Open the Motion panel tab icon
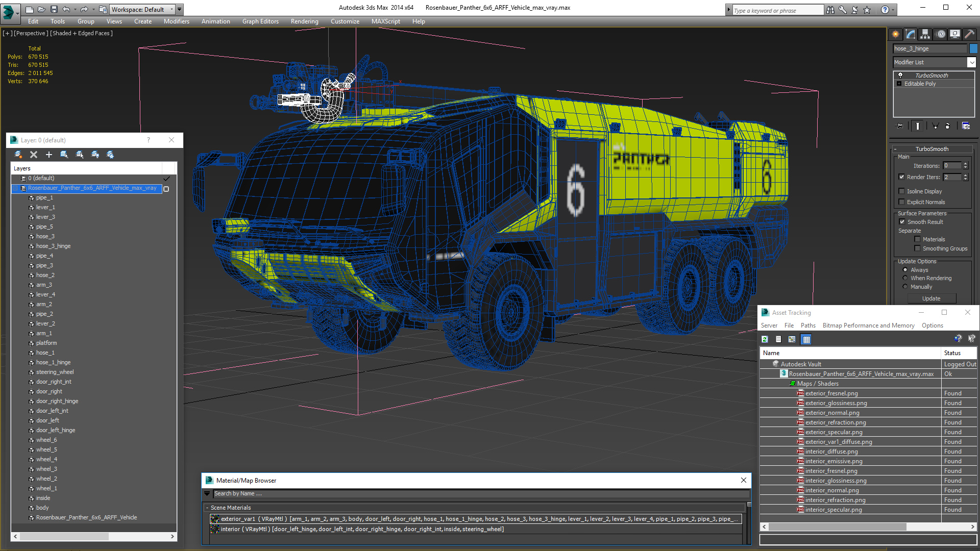980x551 pixels. pos(941,34)
